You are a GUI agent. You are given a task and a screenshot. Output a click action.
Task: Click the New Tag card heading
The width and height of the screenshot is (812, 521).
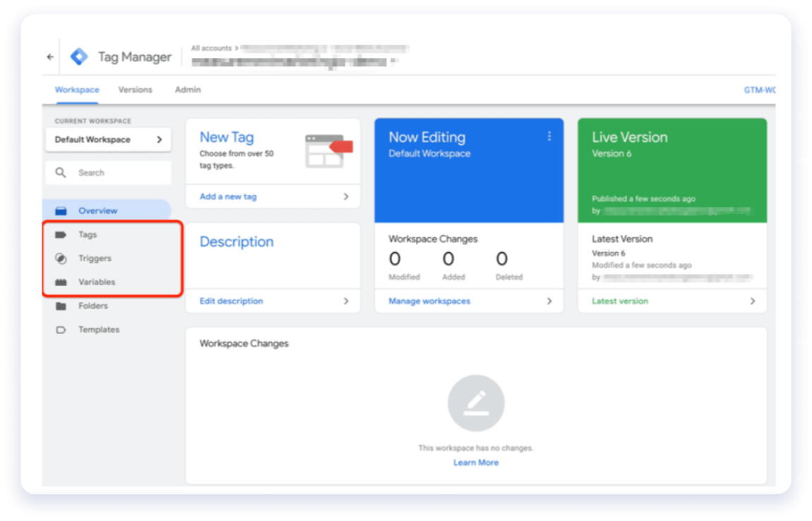(227, 137)
